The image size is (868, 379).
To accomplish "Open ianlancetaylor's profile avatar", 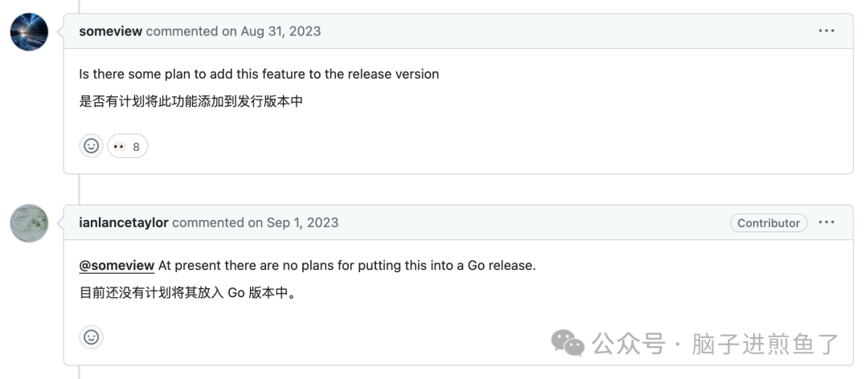I will 30,223.
